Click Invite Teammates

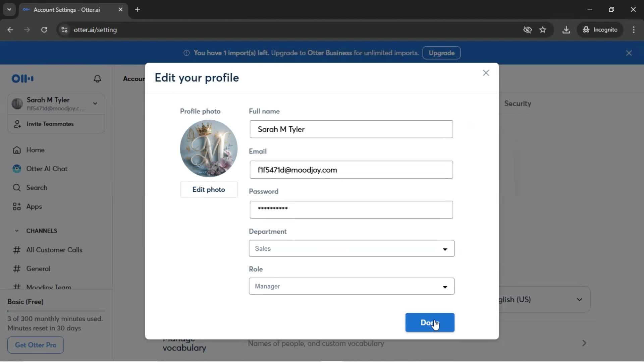(50, 124)
